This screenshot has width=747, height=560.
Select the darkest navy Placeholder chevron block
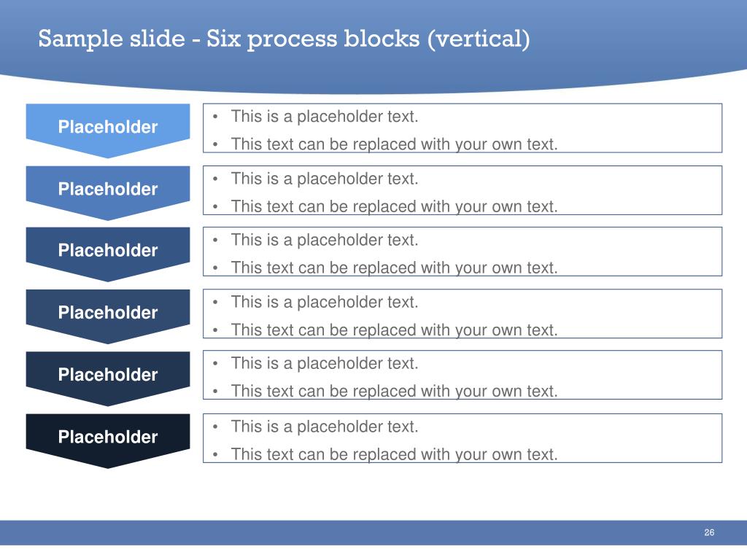(x=108, y=440)
